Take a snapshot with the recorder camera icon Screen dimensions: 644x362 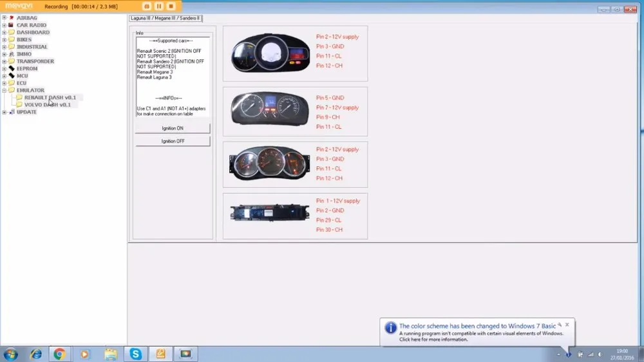147,6
